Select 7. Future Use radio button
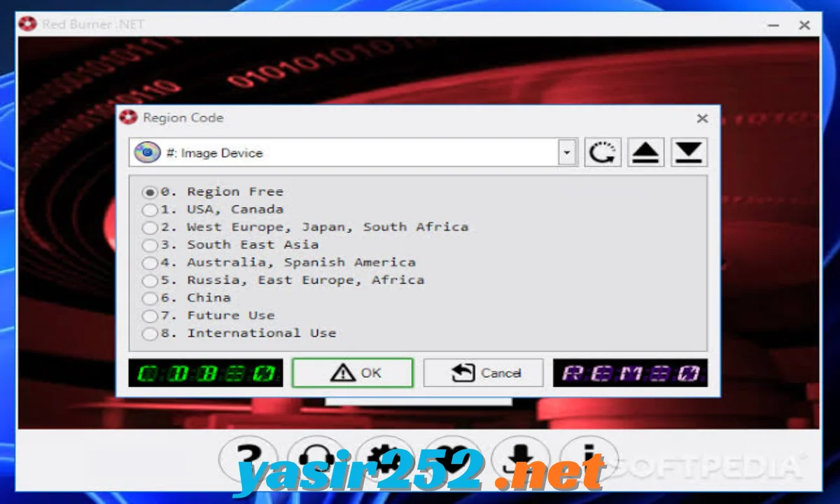840x504 pixels. pyautogui.click(x=209, y=316)
